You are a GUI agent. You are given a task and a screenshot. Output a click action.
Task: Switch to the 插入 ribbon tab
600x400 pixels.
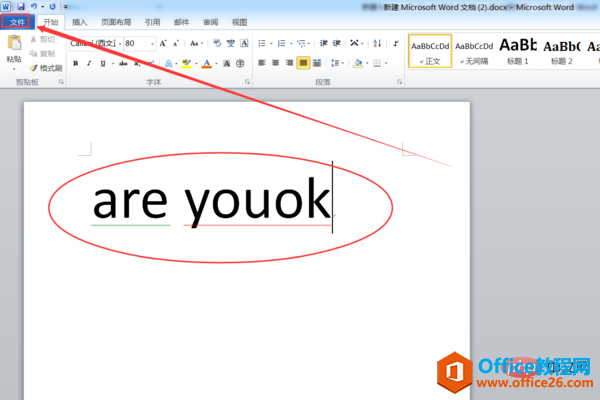pyautogui.click(x=80, y=22)
